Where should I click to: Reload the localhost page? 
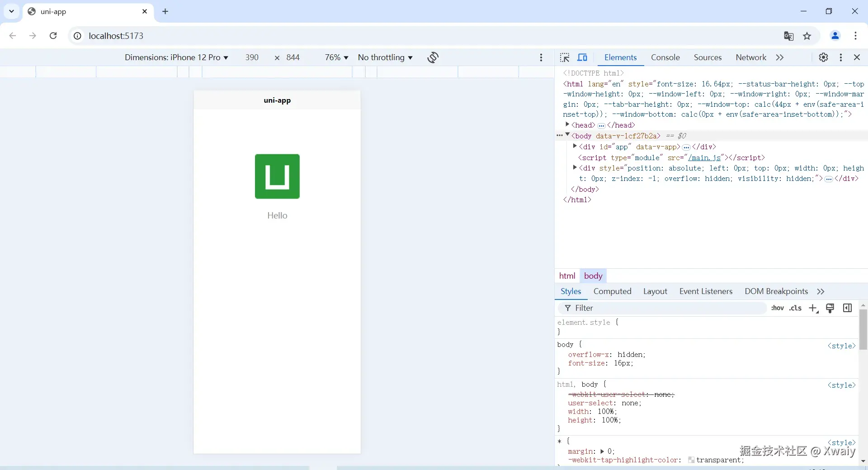tap(53, 36)
